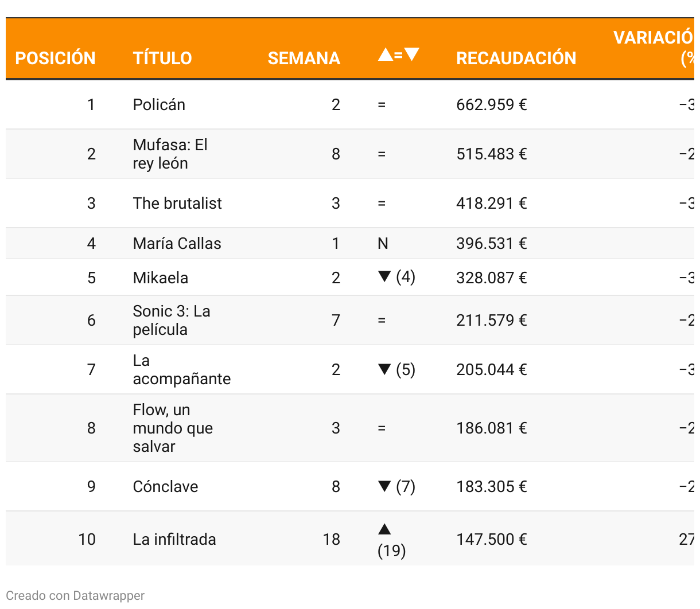Click the down arrow in La acompañante row
This screenshot has height=609, width=700.
(x=384, y=369)
